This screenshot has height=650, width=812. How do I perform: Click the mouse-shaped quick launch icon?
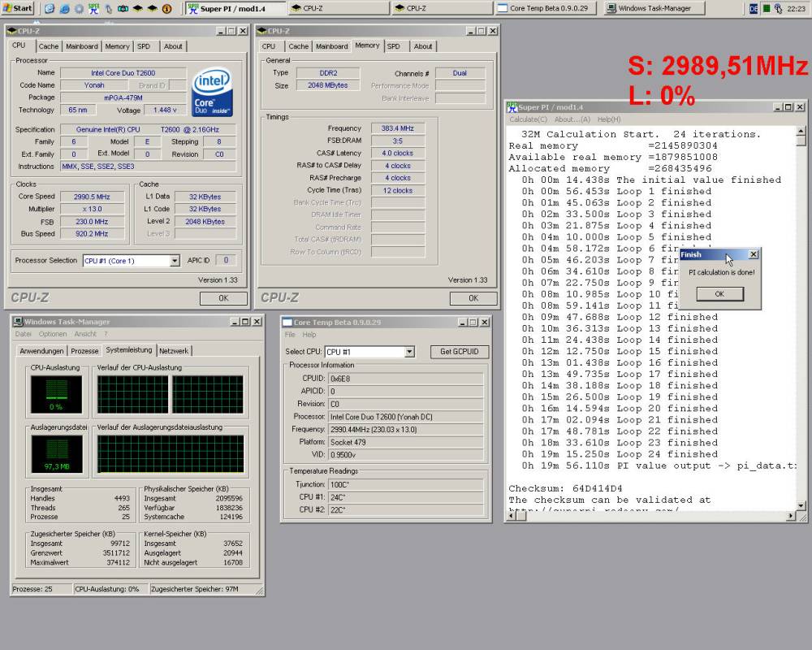point(108,8)
